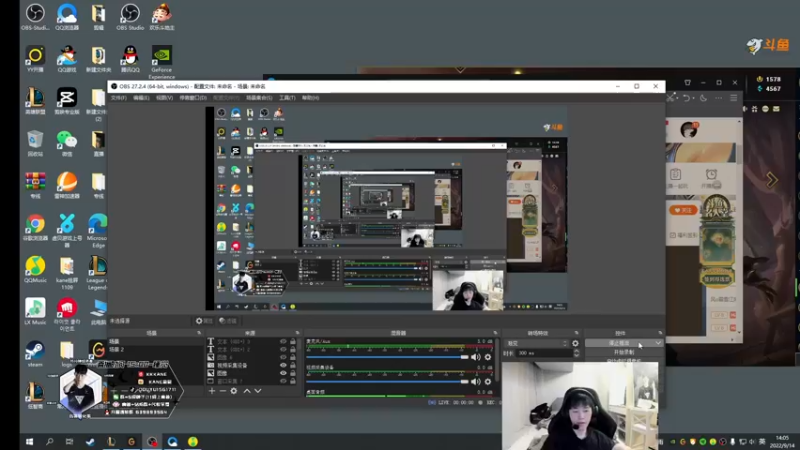Open the 文件(F) menu

(x=118, y=98)
